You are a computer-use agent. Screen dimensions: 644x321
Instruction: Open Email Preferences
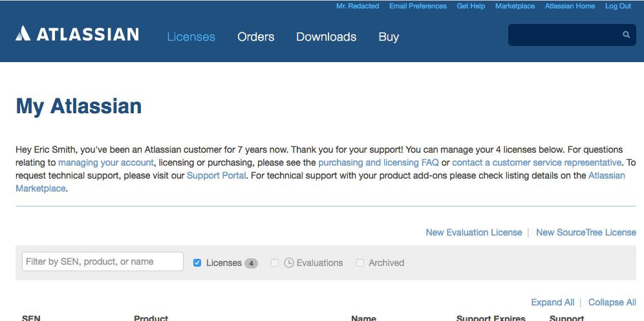pos(418,6)
